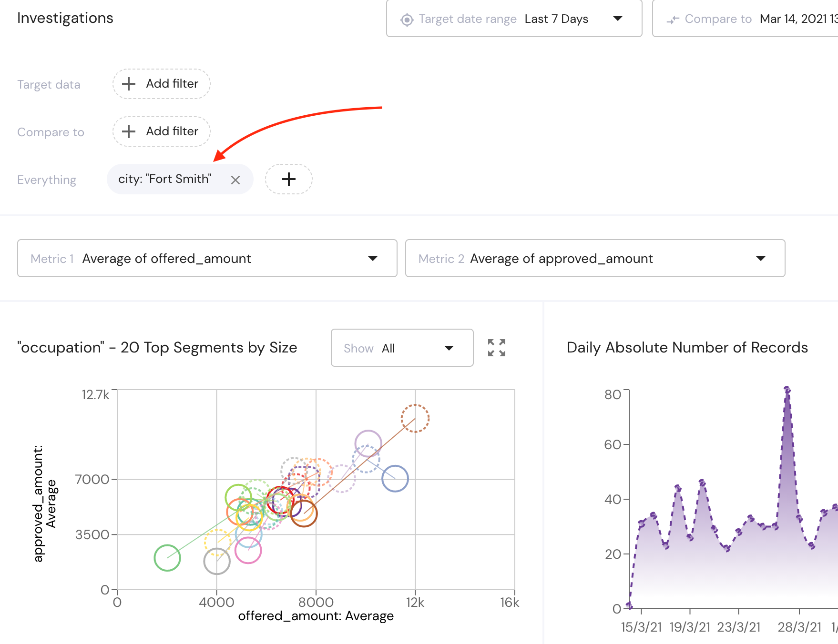
Task: Add filter for Target data
Action: coord(161,84)
